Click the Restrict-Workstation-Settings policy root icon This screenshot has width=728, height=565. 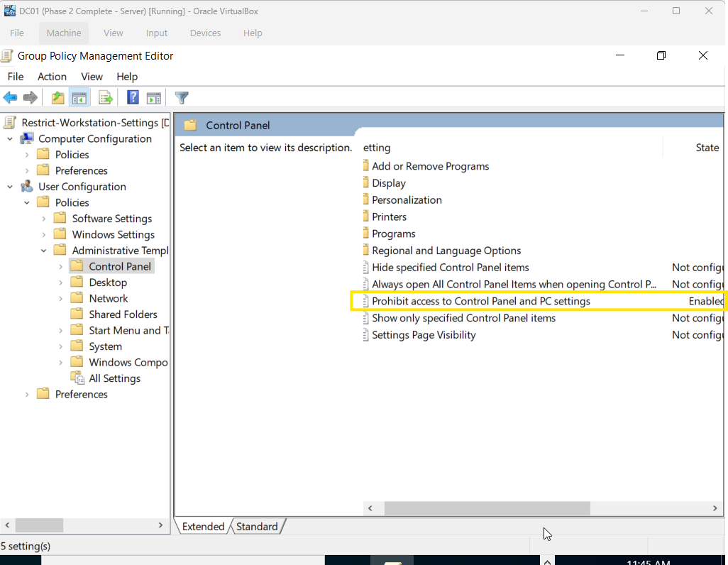(x=10, y=123)
